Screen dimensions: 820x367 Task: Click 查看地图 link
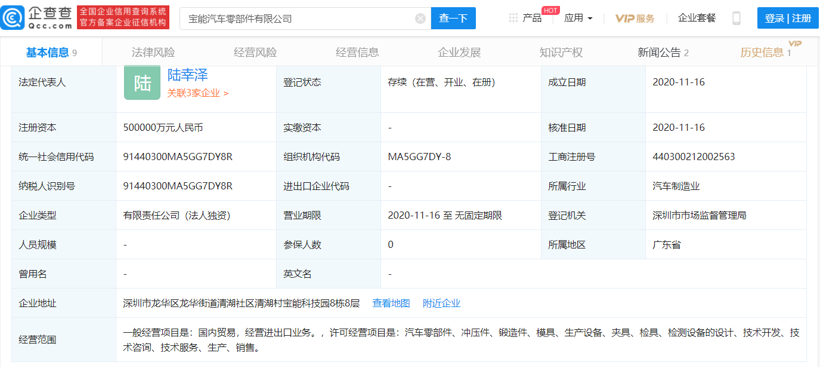click(391, 303)
